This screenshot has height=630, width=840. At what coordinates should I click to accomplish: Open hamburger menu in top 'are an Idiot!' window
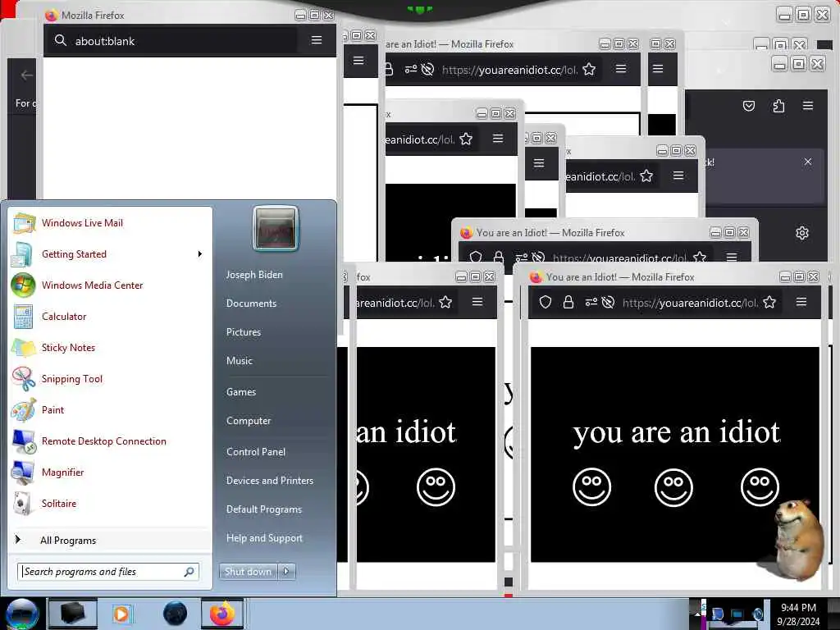click(x=621, y=69)
